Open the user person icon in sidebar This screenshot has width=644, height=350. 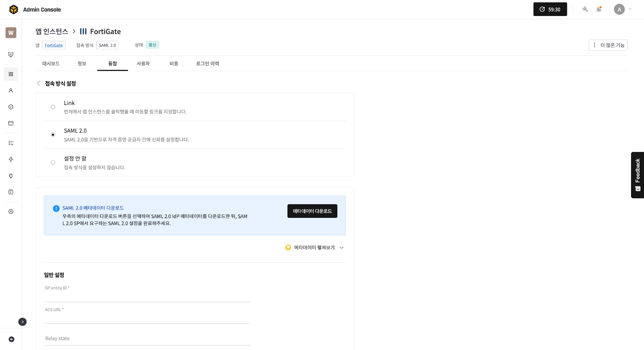pyautogui.click(x=11, y=91)
